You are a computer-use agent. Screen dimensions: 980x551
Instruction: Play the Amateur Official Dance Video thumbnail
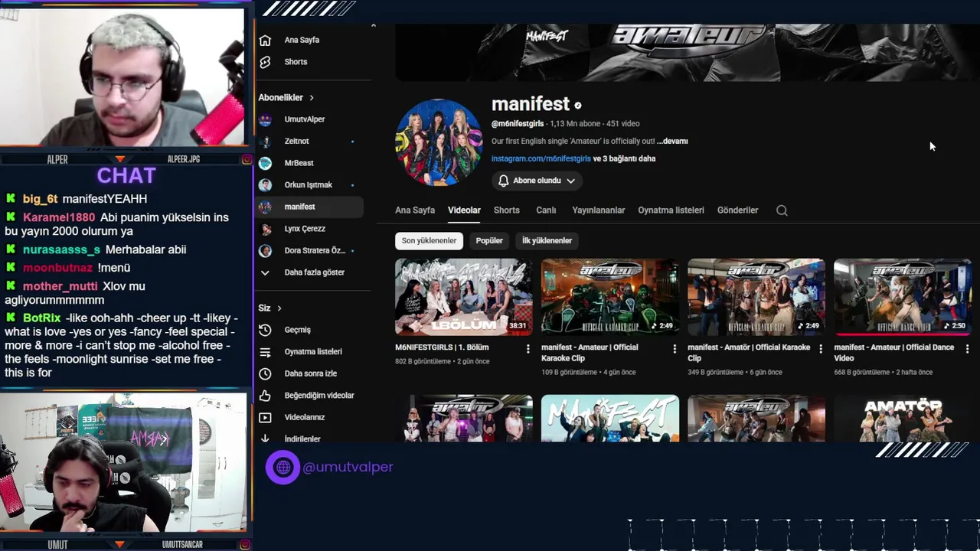903,297
